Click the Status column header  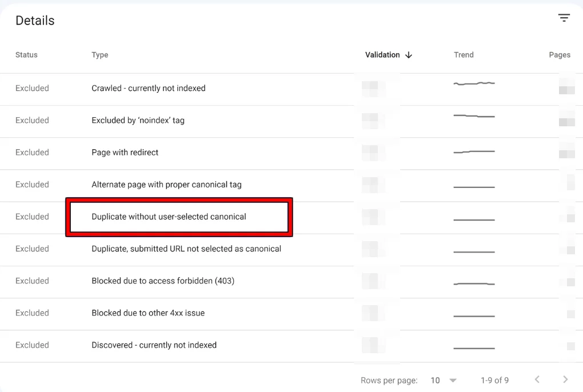26,55
